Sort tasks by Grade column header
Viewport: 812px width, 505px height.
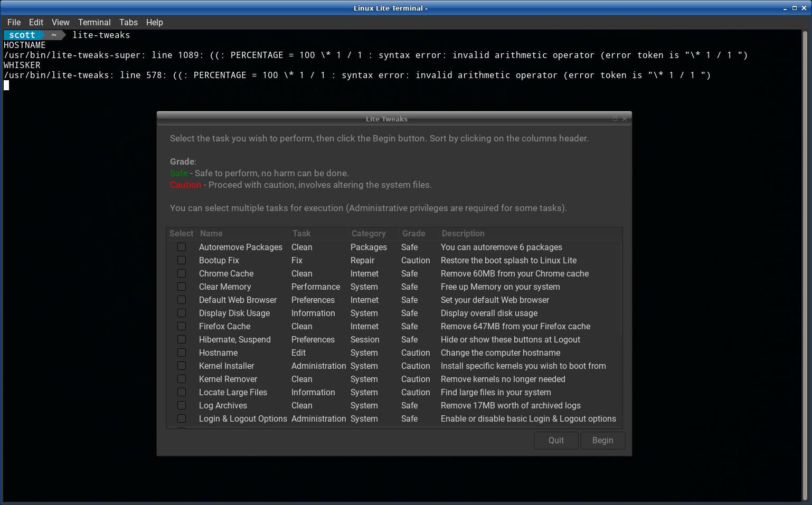413,233
